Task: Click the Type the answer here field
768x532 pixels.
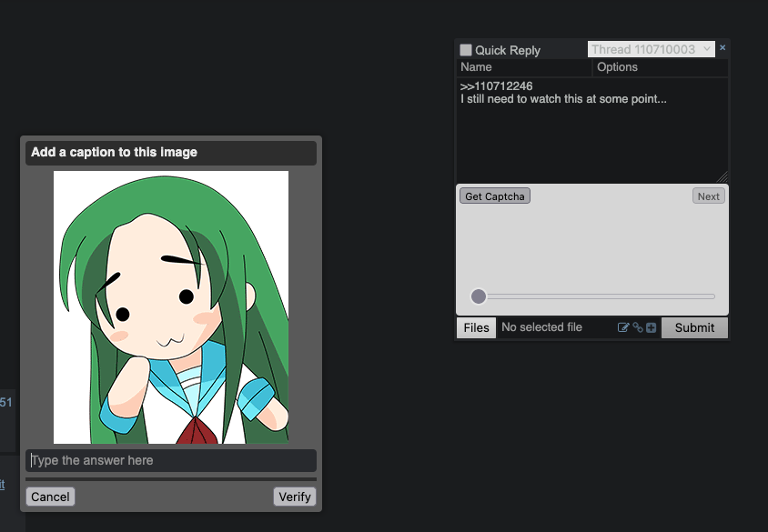Action: click(171, 460)
